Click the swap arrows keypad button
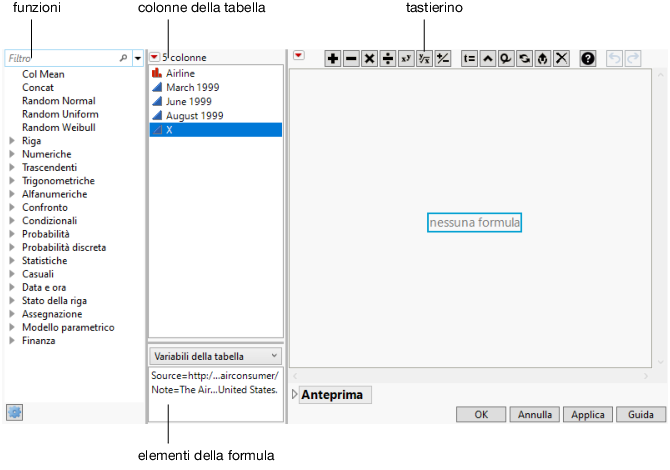Viewport: 670px width, 470px height. [524, 59]
